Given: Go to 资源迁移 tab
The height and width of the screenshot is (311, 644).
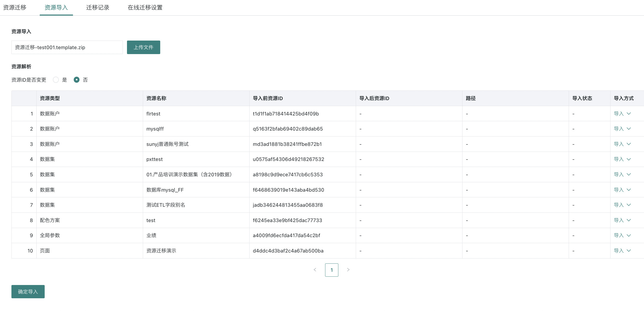Looking at the screenshot, I should (15, 8).
